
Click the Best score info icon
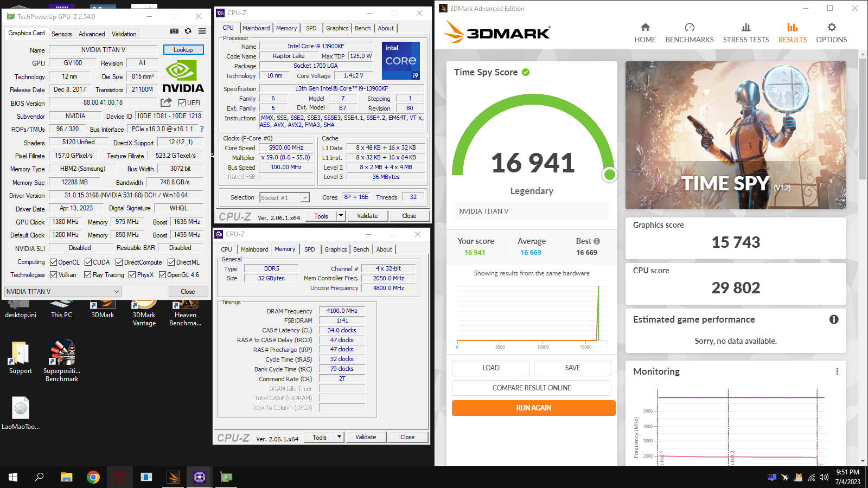click(x=597, y=241)
